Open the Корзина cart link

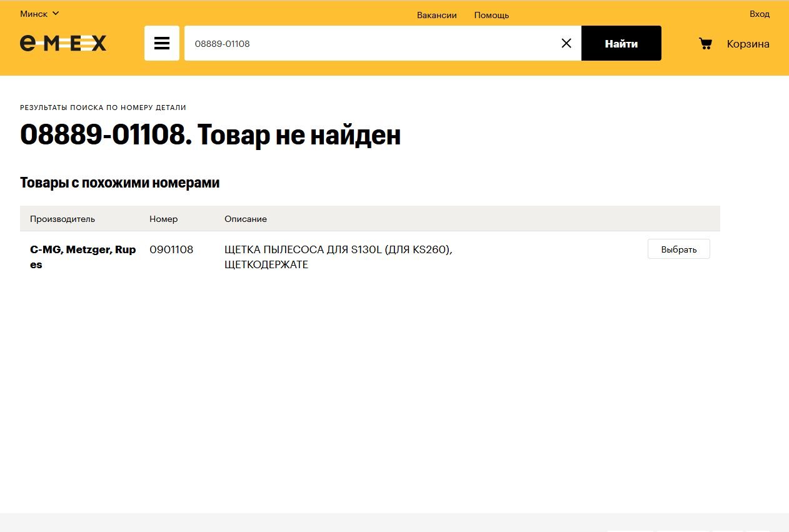pos(748,44)
